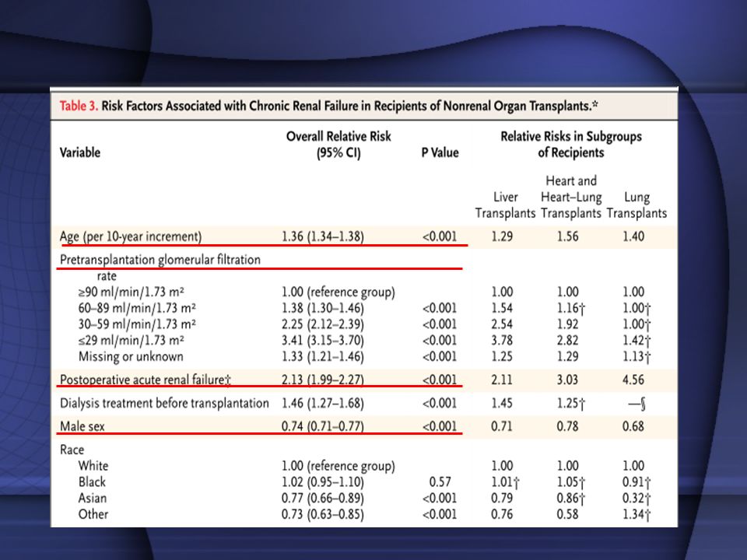Select the 'Liver Transplants' subheader
This screenshot has height=560, width=747.
[x=506, y=205]
